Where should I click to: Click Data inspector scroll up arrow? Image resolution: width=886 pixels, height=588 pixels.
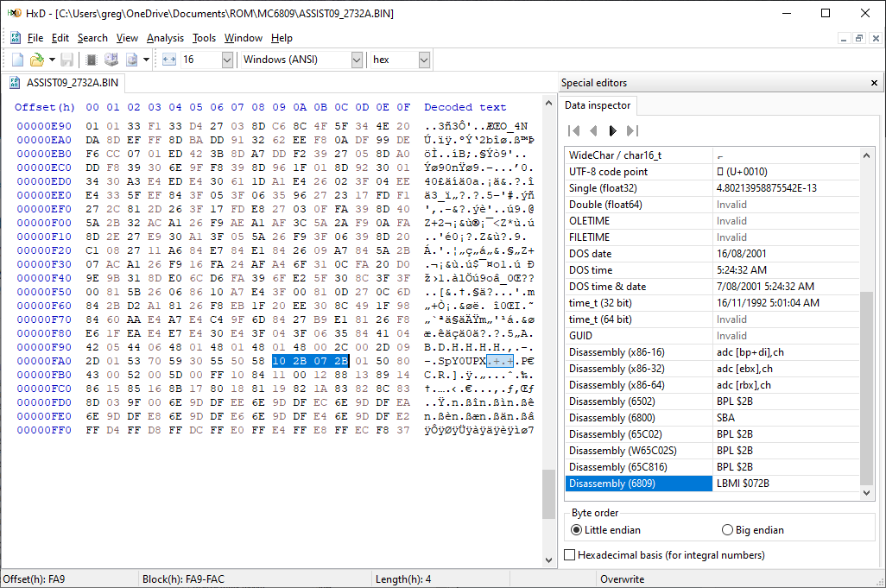[x=866, y=155]
